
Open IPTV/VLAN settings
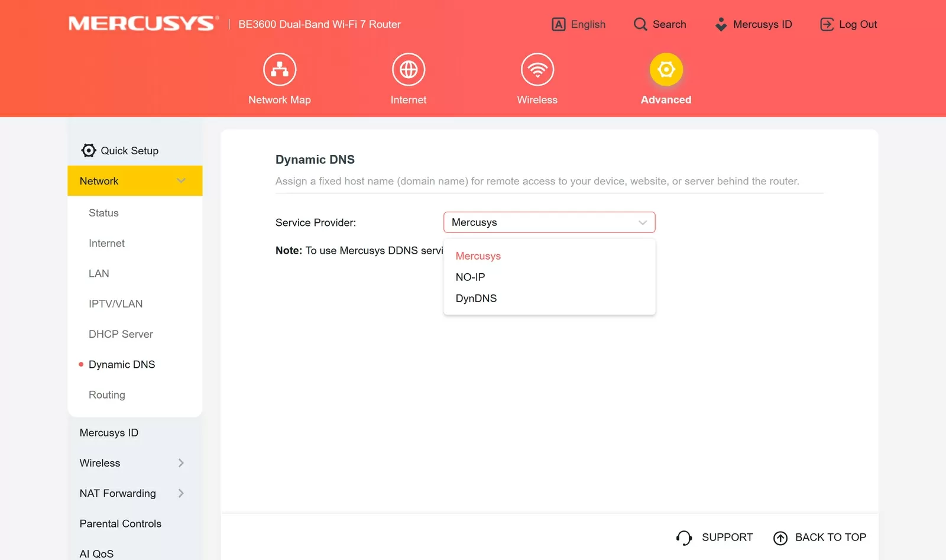[116, 304]
